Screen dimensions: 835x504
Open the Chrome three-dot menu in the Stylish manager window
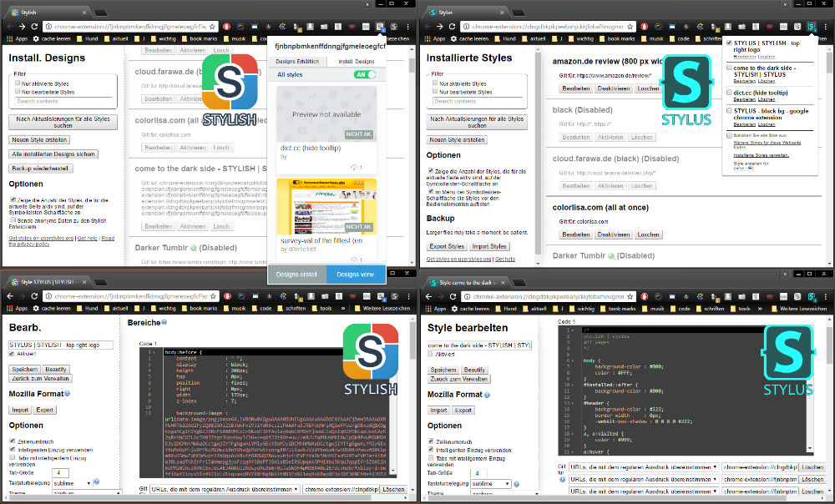(407, 27)
